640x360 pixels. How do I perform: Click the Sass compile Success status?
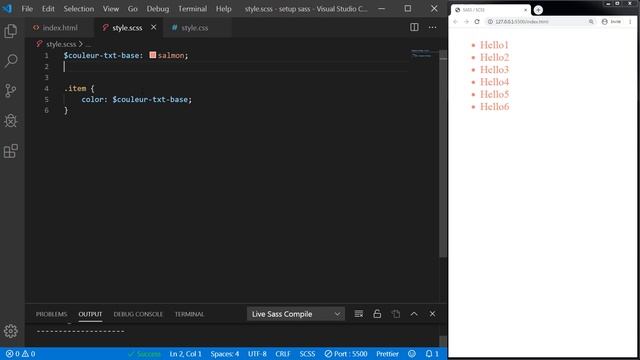144,354
